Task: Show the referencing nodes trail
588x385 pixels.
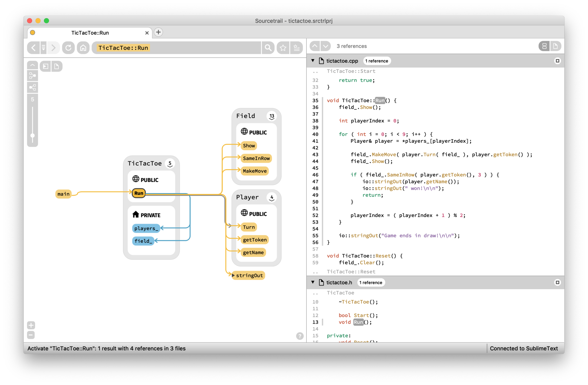Action: (x=33, y=76)
